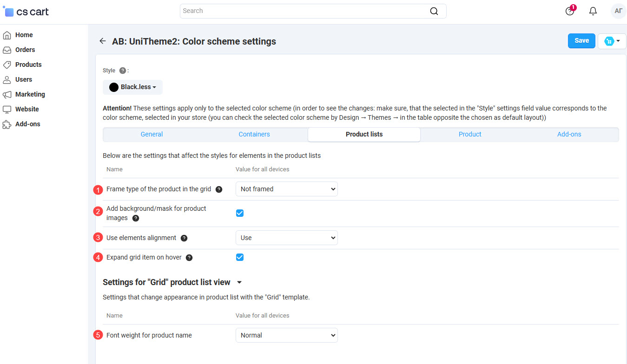627x364 pixels.
Task: Open Home in the sidebar
Action: click(x=24, y=35)
